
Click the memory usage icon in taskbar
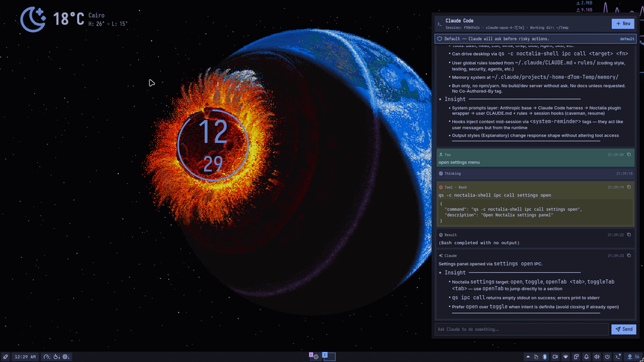coord(66,357)
